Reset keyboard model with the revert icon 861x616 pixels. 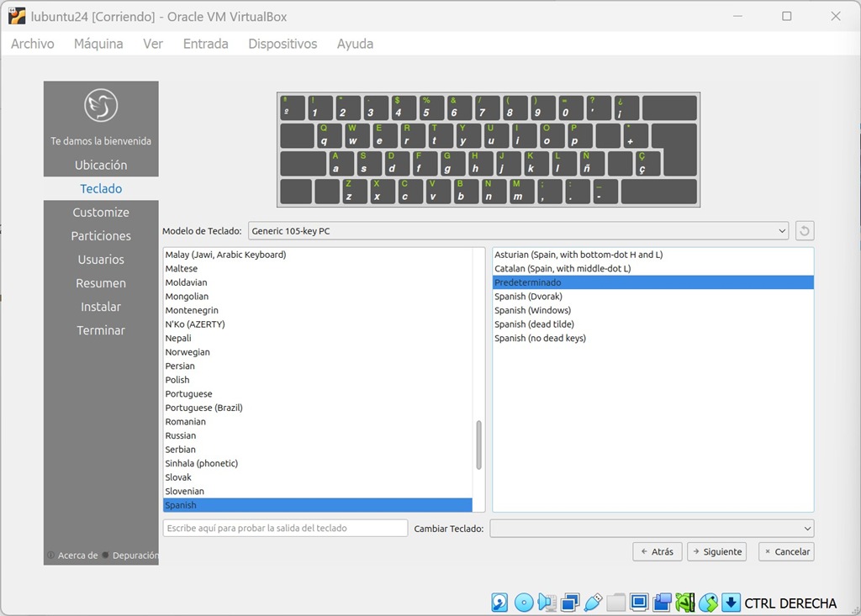point(805,231)
